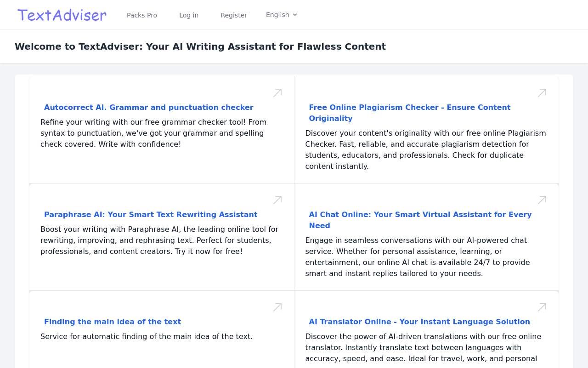Open arrow icon on Paraphrase AI card
Screen dimensions: 588x368
[x=277, y=200]
